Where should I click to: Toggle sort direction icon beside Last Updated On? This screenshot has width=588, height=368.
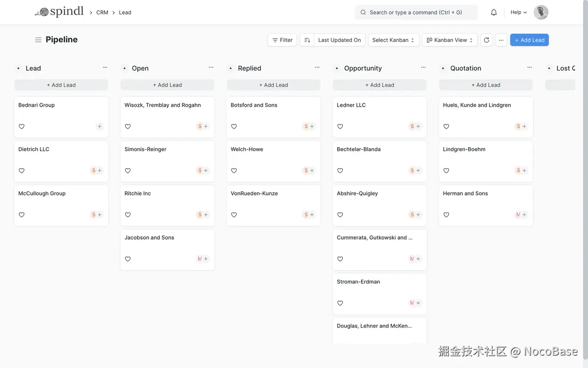(x=307, y=40)
